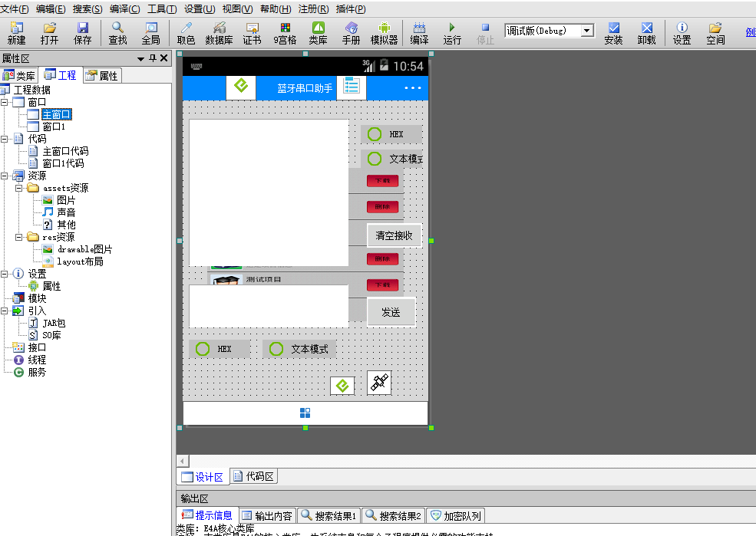Click the design area scroll left arrow

click(183, 461)
